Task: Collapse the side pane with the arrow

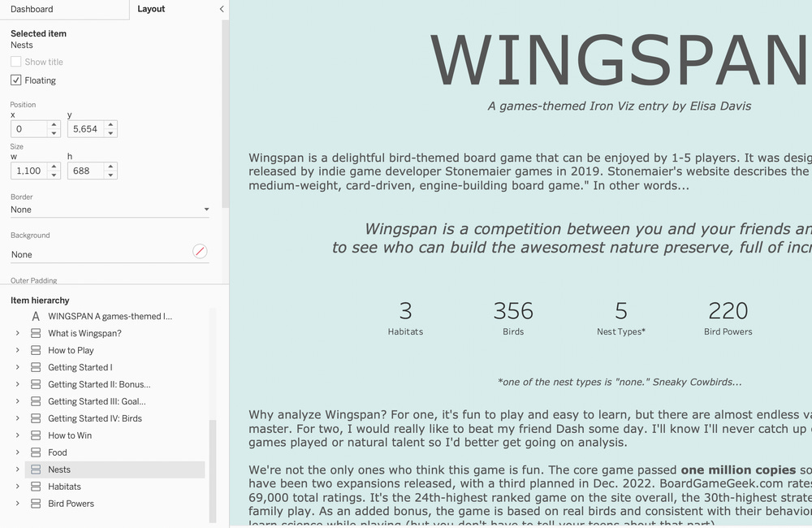Action: click(222, 9)
